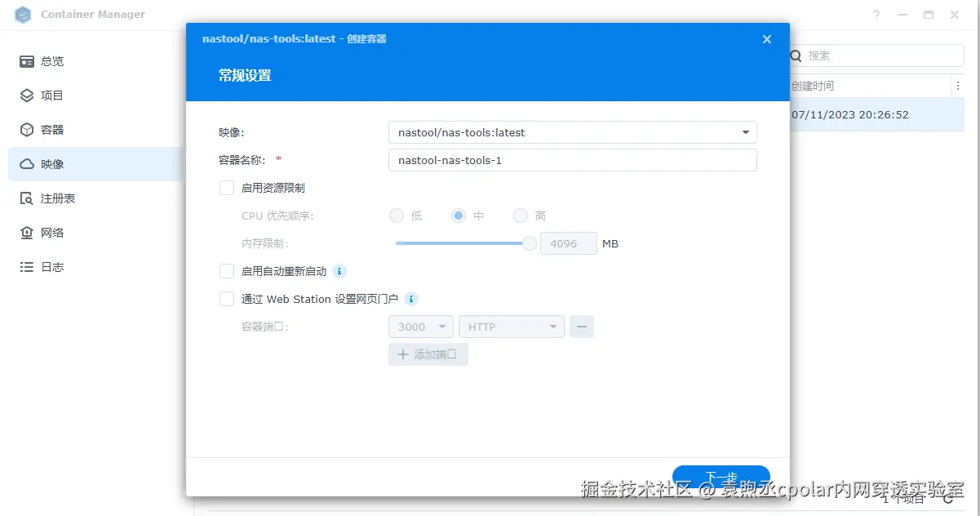980x516 pixels.
Task: Go to 日志 in the sidebar
Action: (96, 267)
